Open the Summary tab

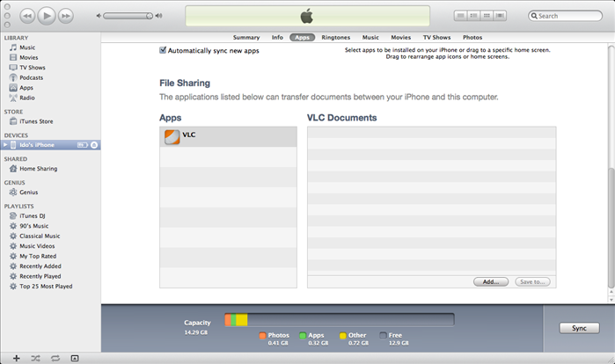click(x=246, y=37)
